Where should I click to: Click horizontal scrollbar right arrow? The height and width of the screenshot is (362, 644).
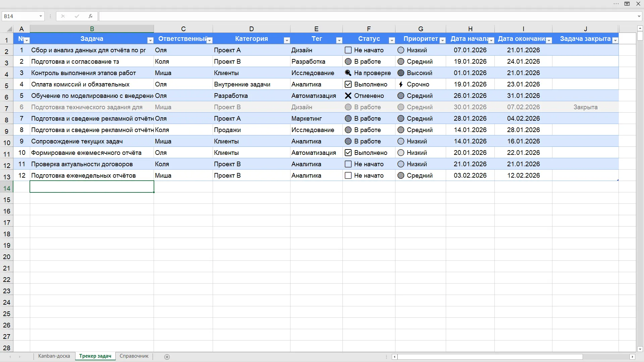pos(632,357)
